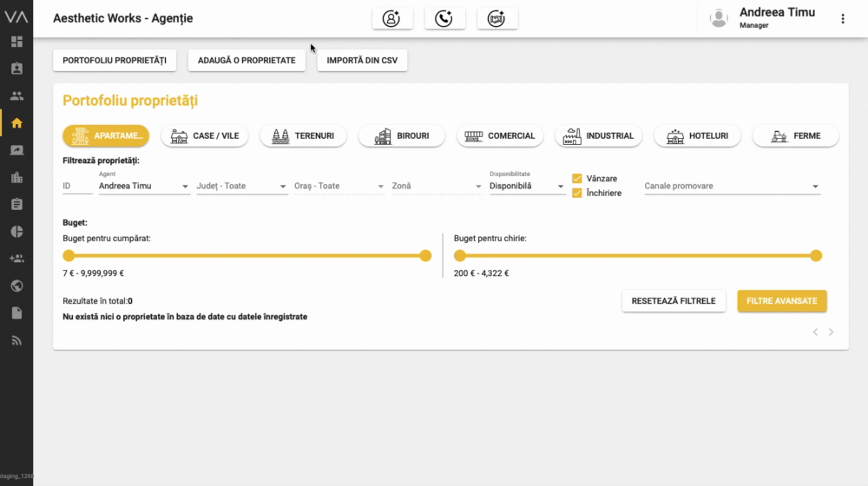Viewport: 868px width, 486px height.
Task: Uncheck the Închiriere checkbox
Action: tap(576, 193)
